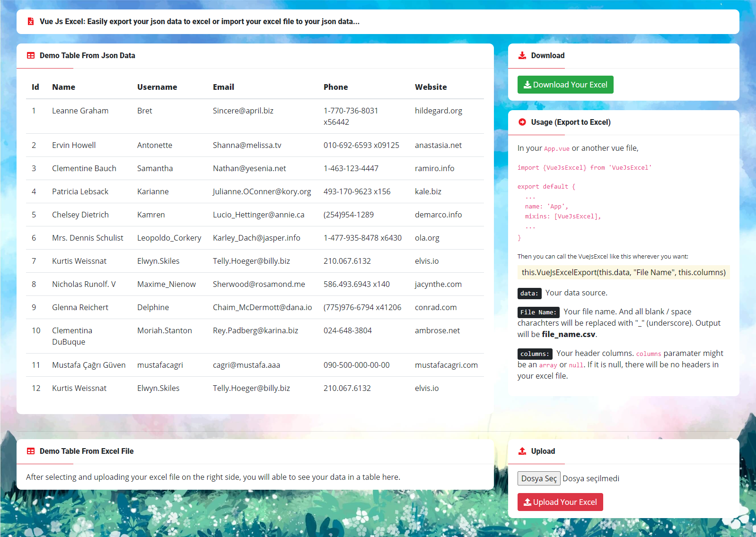Select the name Nicholas Runolf. V
The image size is (756, 537).
[x=84, y=284]
